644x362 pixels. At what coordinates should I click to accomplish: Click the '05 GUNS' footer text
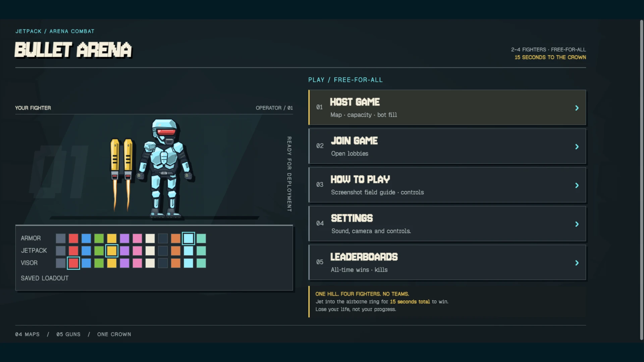pyautogui.click(x=68, y=334)
